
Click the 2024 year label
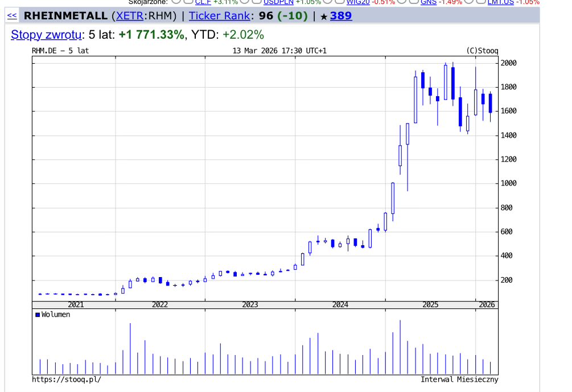(x=340, y=305)
